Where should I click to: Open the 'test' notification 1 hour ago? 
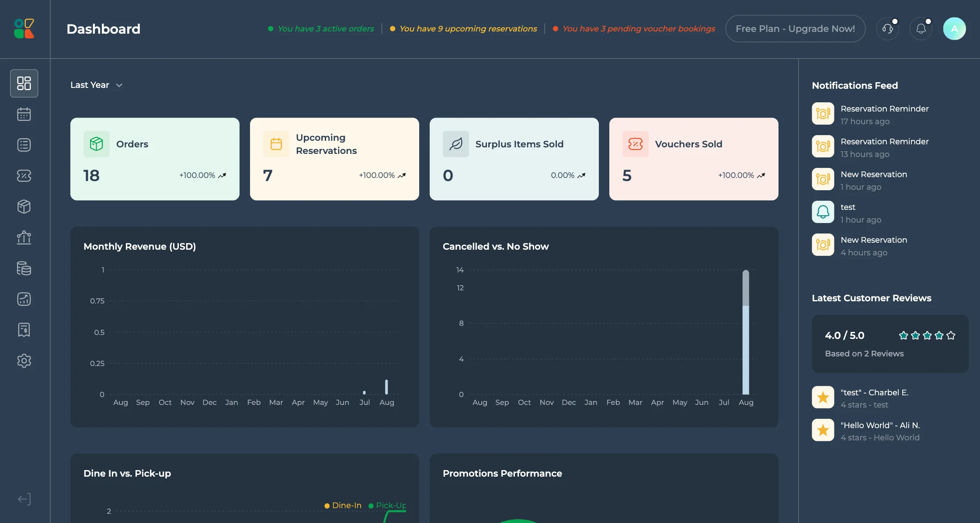click(x=890, y=213)
